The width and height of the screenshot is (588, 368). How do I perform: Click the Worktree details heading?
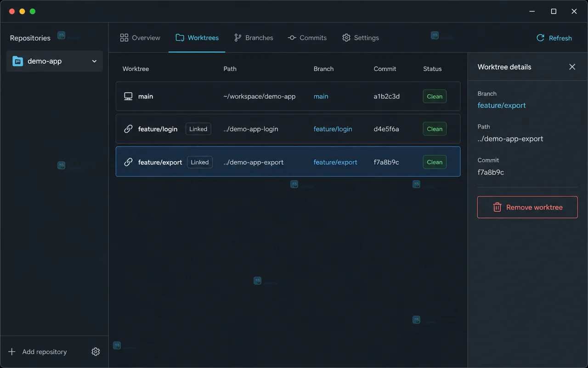[504, 67]
